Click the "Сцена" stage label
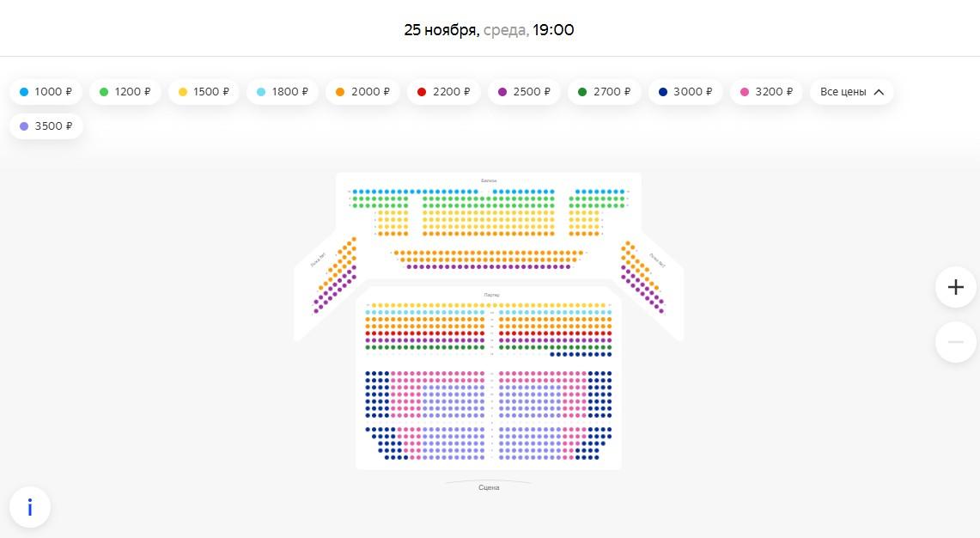This screenshot has width=980, height=538. tap(489, 487)
